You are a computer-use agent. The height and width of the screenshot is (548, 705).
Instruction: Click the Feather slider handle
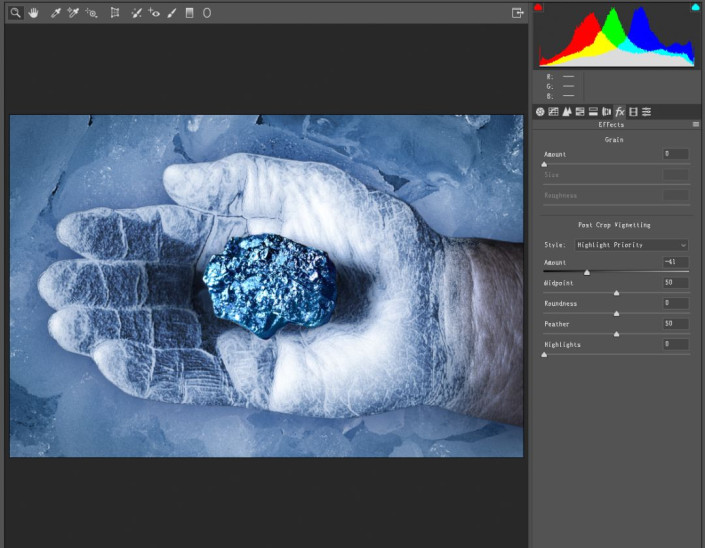pyautogui.click(x=616, y=334)
